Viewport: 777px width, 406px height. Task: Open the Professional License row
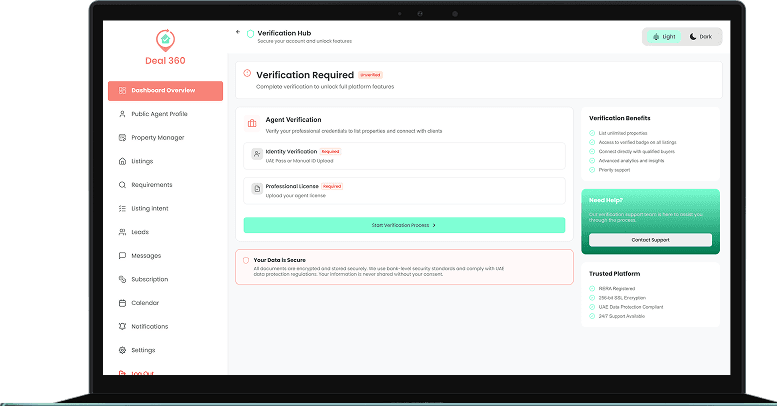pos(404,191)
